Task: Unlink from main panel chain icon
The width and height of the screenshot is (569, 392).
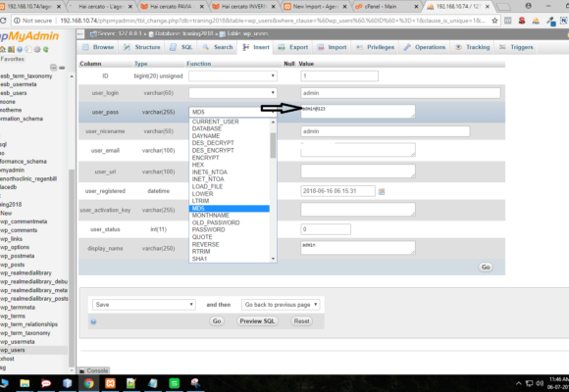Action: click(x=62, y=68)
